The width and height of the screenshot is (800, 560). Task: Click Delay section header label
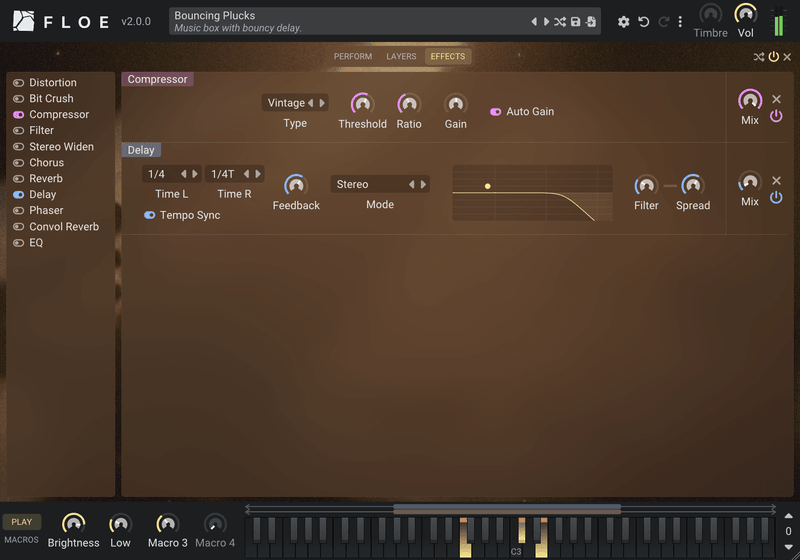tap(141, 150)
